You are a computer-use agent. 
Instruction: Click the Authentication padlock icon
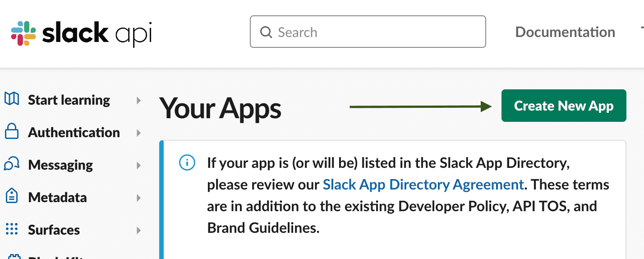point(11,132)
